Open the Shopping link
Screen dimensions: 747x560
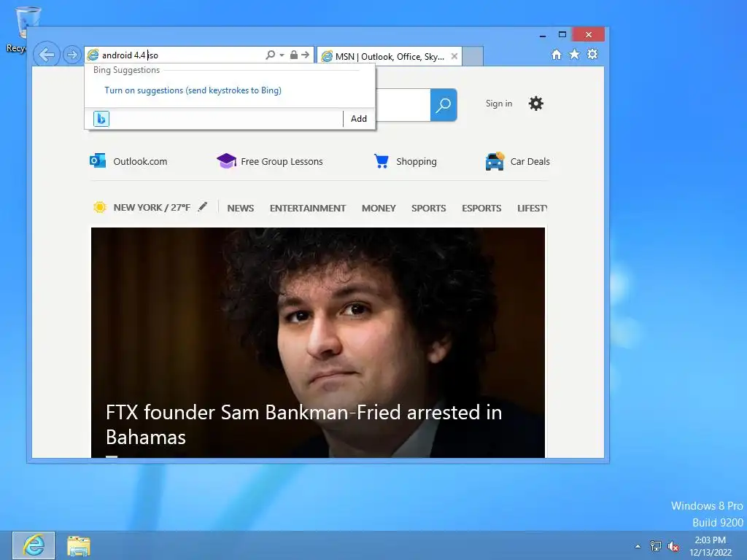pos(417,161)
